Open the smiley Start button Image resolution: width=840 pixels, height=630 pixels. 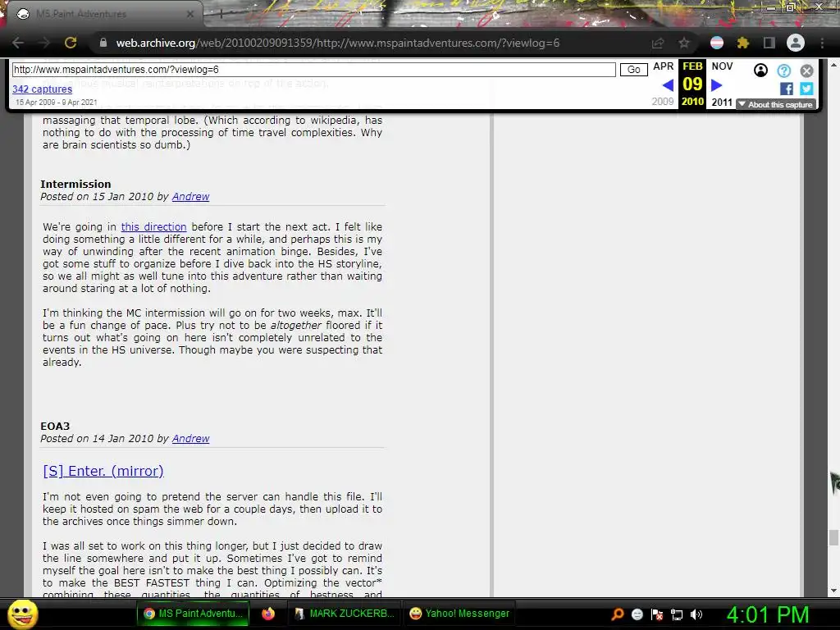click(x=22, y=614)
